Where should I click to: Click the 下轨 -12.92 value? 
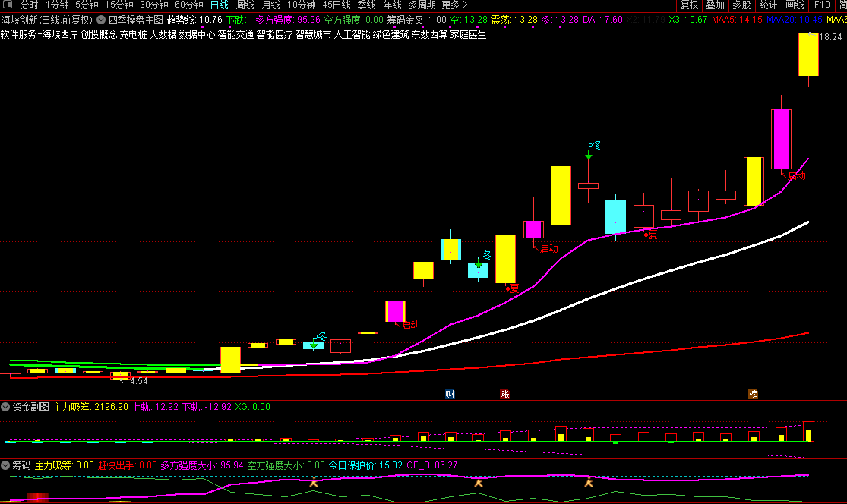pos(207,407)
